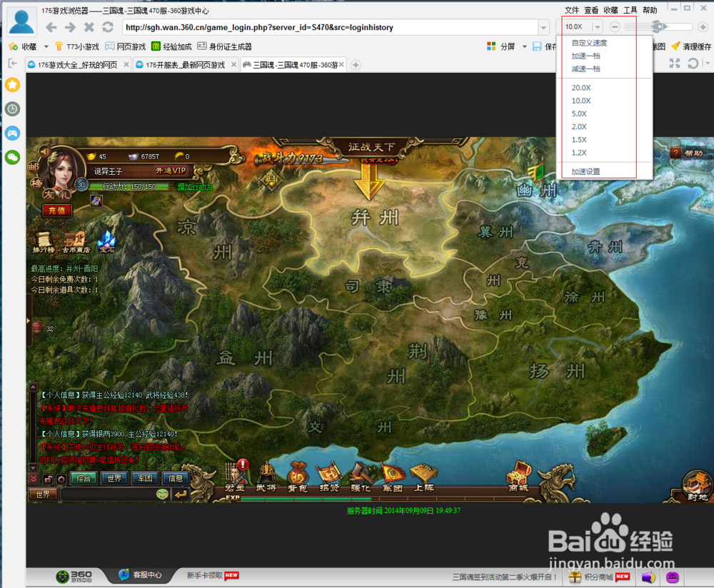Open 招贤 recruitment icon
The image size is (714, 588).
pyautogui.click(x=329, y=476)
